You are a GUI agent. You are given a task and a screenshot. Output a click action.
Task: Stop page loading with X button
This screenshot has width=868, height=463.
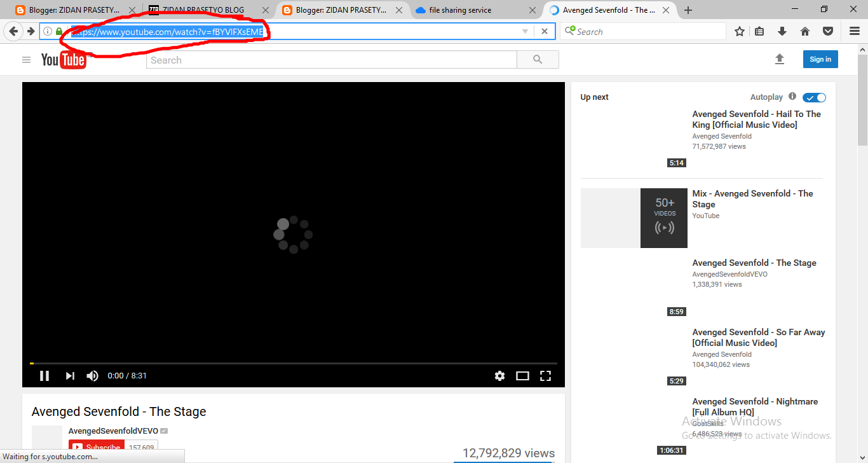click(545, 31)
